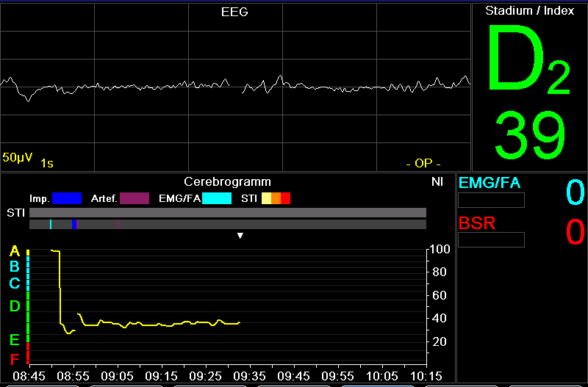
Task: Click the upper gray STI bar
Action: coord(228,212)
